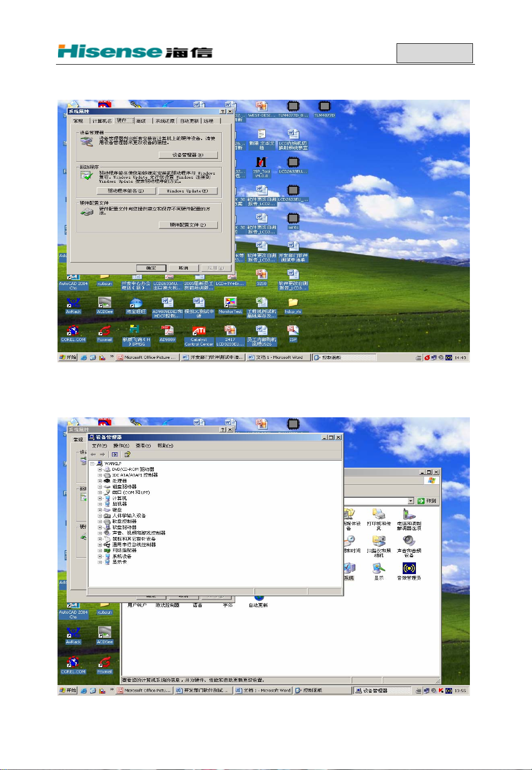Open 打印机和传真 in Control Panel

[x=379, y=519]
